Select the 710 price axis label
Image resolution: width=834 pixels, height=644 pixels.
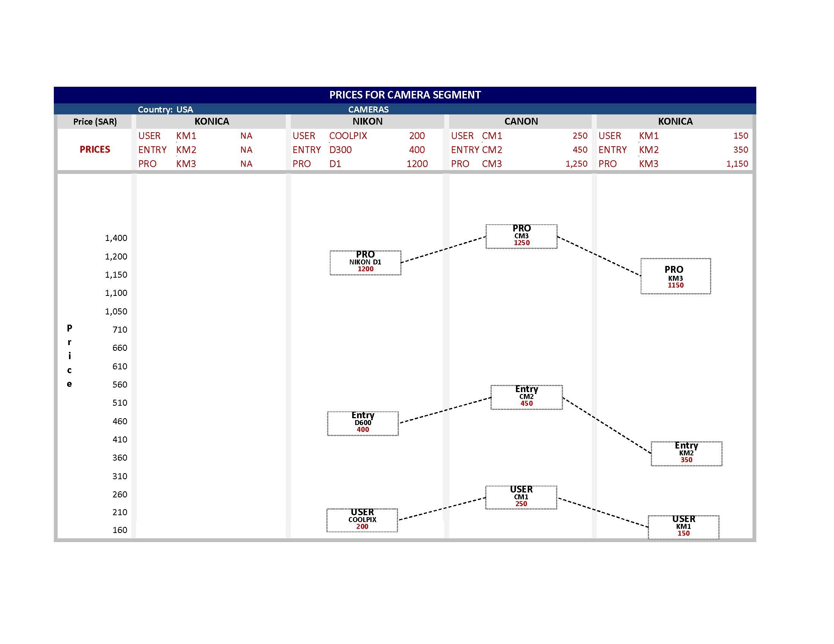coord(120,330)
